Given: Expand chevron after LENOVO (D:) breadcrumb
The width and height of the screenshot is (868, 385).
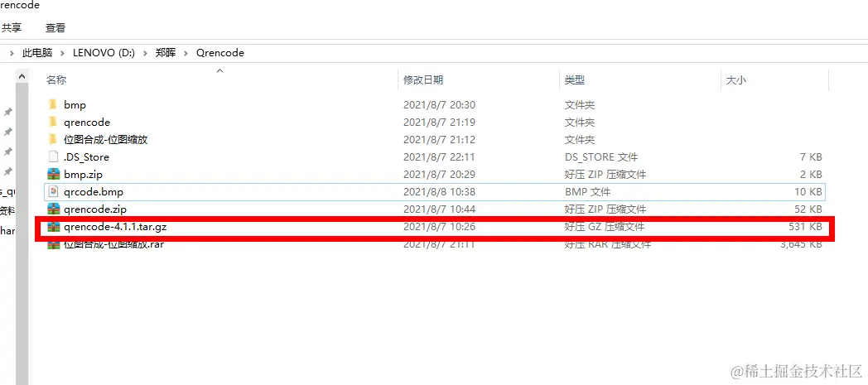Looking at the screenshot, I should [146, 53].
